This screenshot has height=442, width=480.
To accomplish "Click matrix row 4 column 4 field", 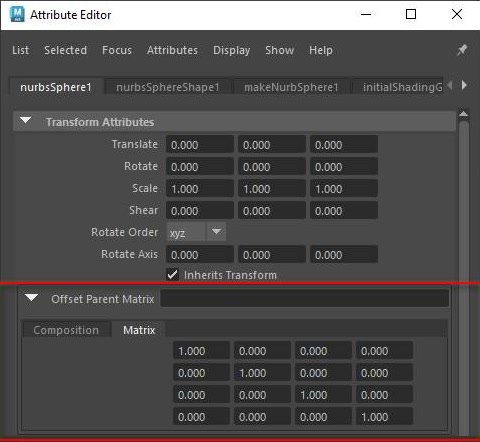I will [x=384, y=417].
